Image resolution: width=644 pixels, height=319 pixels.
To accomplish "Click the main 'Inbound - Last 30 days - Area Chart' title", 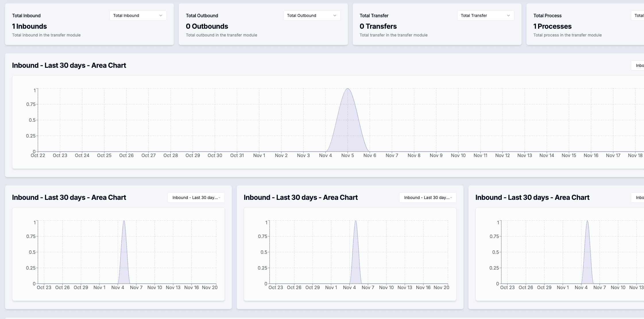I will [69, 65].
